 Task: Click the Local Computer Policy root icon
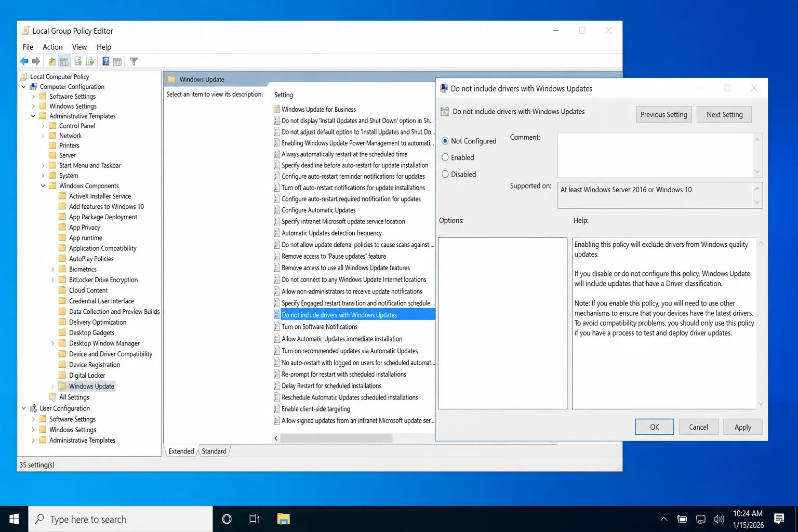tap(24, 76)
